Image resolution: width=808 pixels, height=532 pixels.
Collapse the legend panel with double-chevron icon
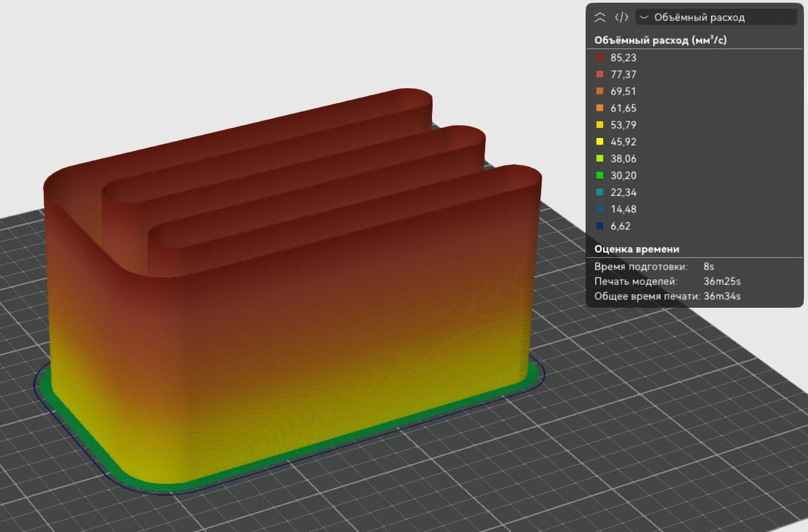pyautogui.click(x=600, y=17)
